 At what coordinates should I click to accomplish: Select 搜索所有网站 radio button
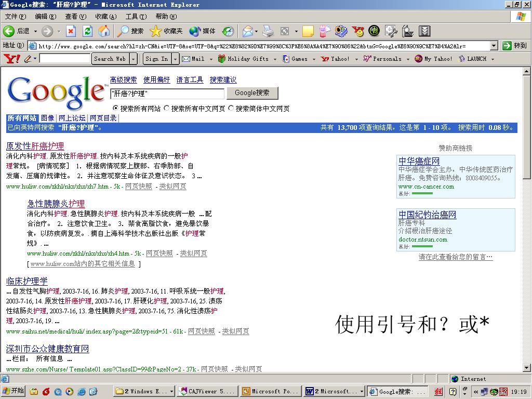pos(115,108)
